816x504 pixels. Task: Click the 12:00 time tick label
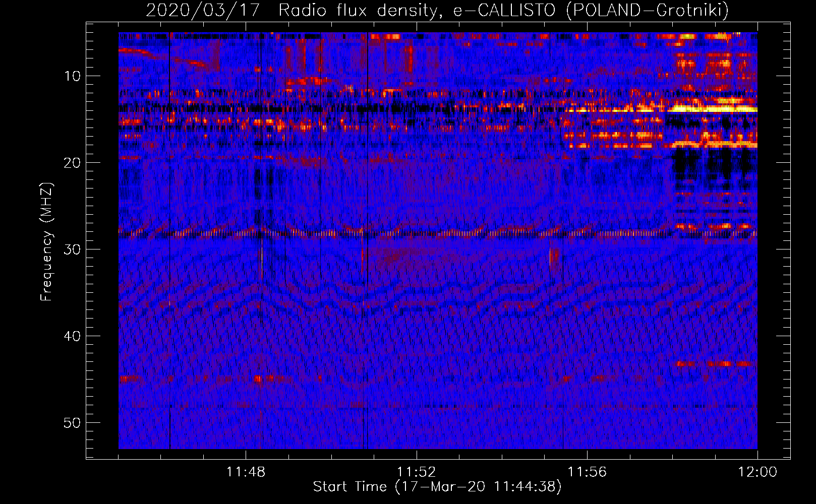(757, 472)
